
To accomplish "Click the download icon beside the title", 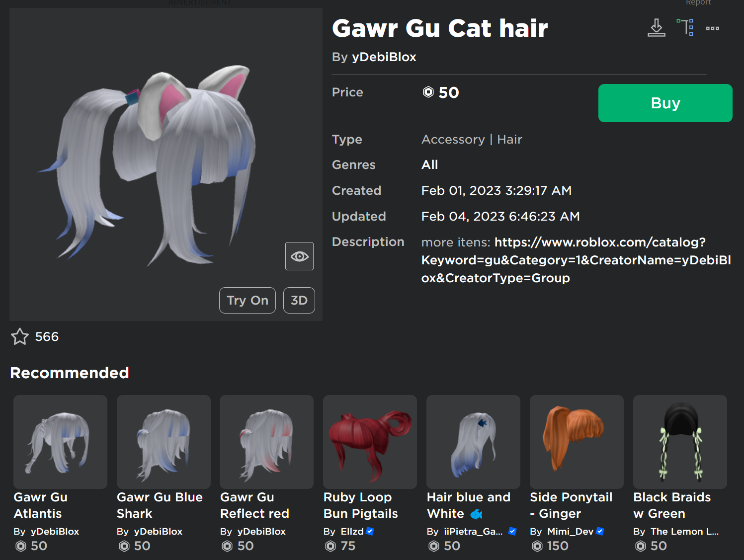I will pyautogui.click(x=656, y=28).
